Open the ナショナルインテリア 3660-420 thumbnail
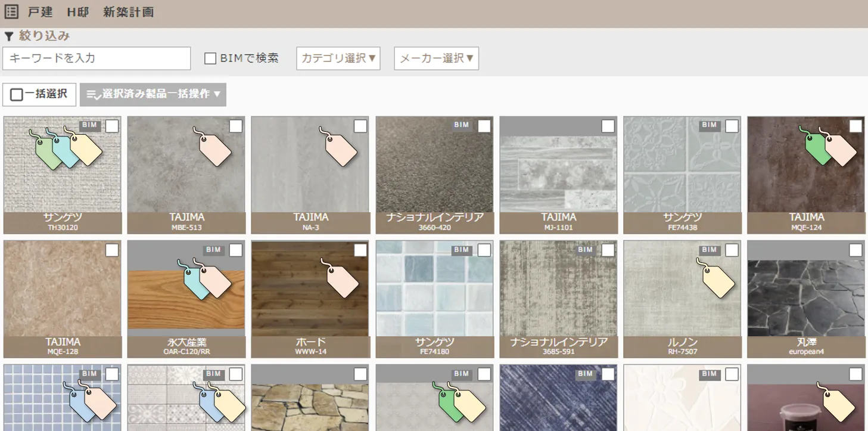 coord(435,165)
